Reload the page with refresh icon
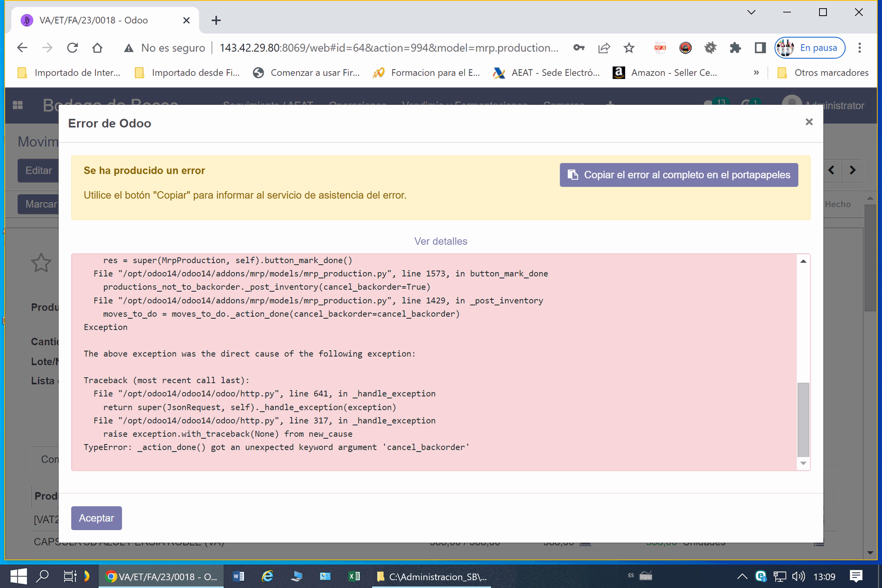 [72, 48]
